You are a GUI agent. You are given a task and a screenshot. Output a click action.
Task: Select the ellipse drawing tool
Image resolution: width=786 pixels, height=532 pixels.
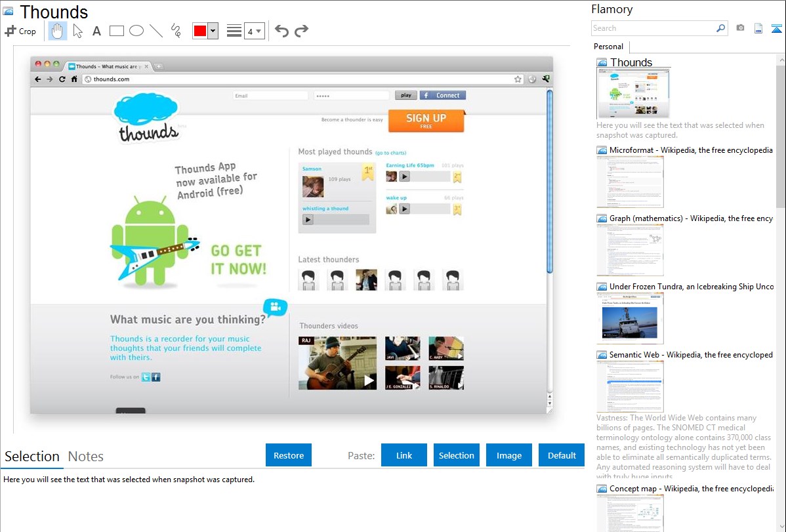(136, 31)
